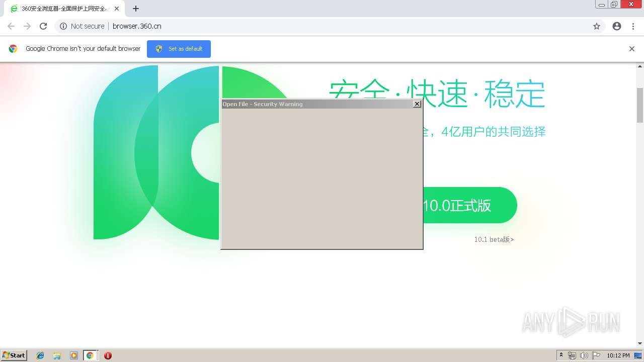Open the Windows Start menu

(x=14, y=355)
